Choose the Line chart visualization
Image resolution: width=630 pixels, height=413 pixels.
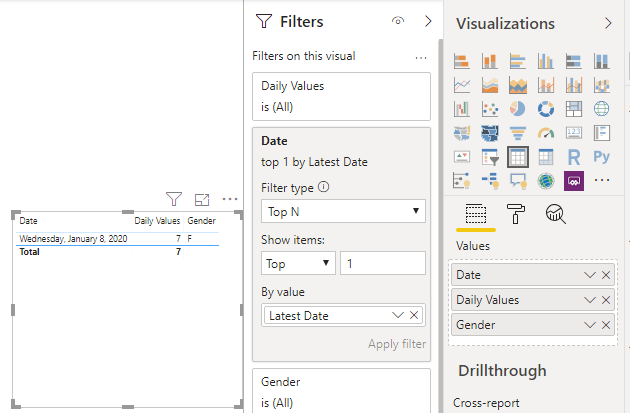pos(462,85)
